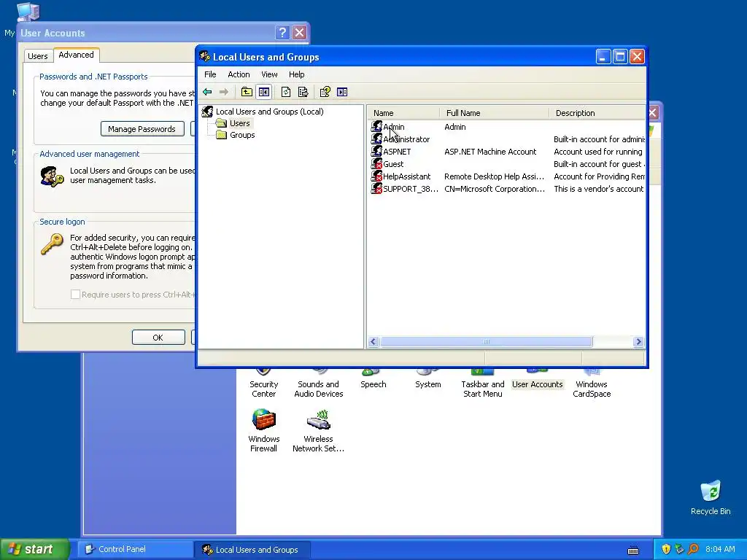Image resolution: width=747 pixels, height=560 pixels.
Task: Click the keyboard icon on the taskbar
Action: coord(633,550)
